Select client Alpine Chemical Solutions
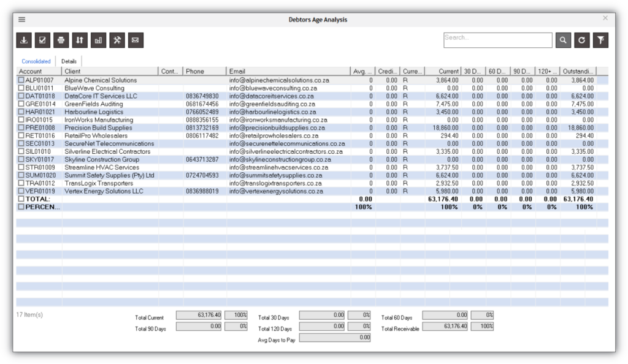The width and height of the screenshot is (628, 364). 101,80
